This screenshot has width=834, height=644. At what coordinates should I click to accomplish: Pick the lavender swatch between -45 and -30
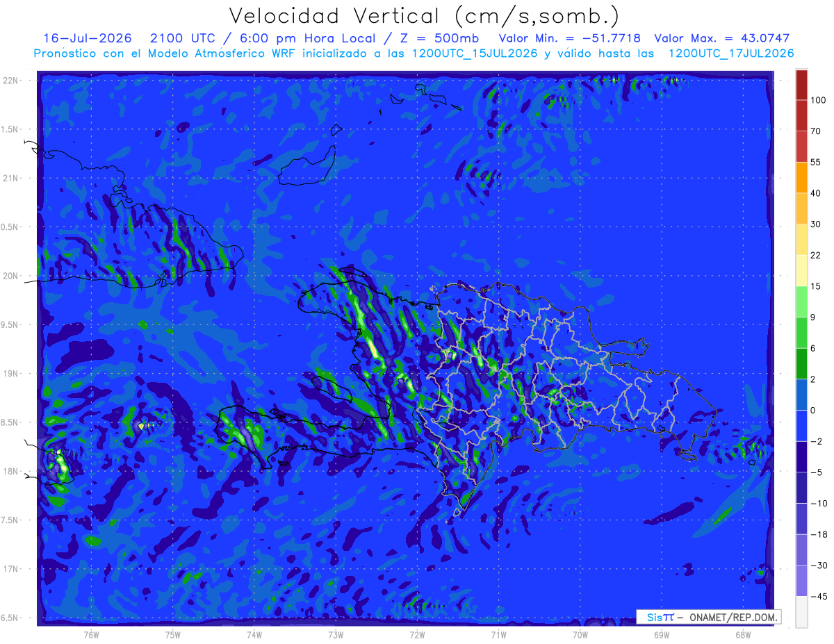[801, 581]
